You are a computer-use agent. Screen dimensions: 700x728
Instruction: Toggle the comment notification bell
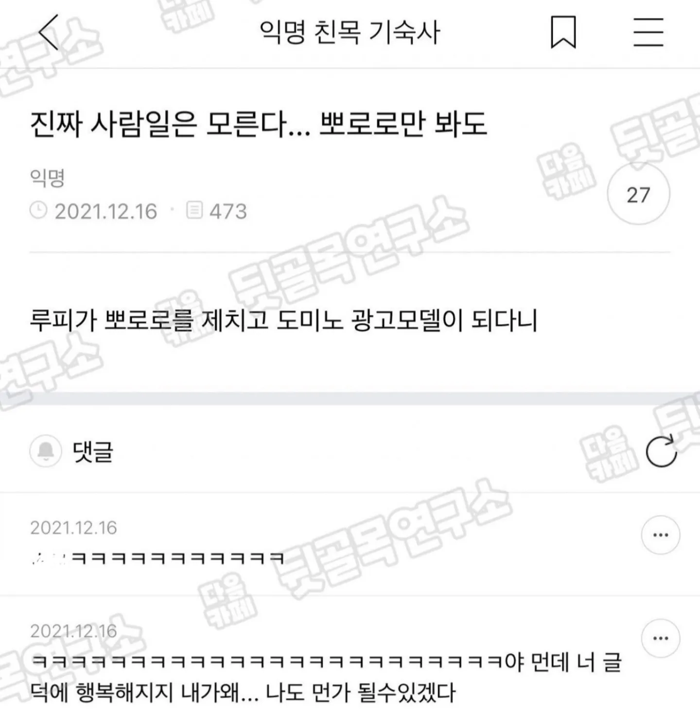coord(46,451)
